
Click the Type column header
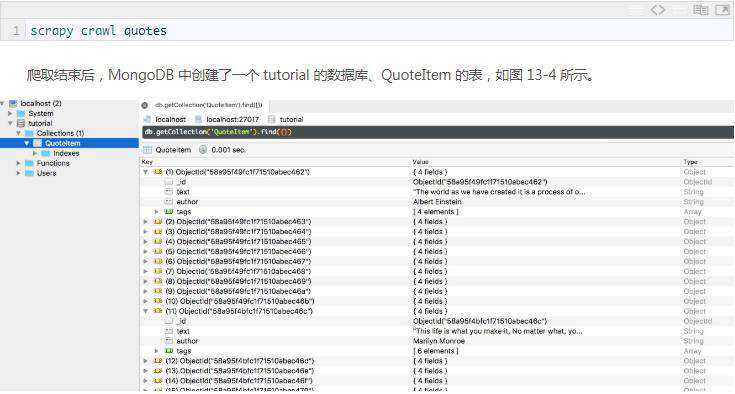tap(690, 162)
